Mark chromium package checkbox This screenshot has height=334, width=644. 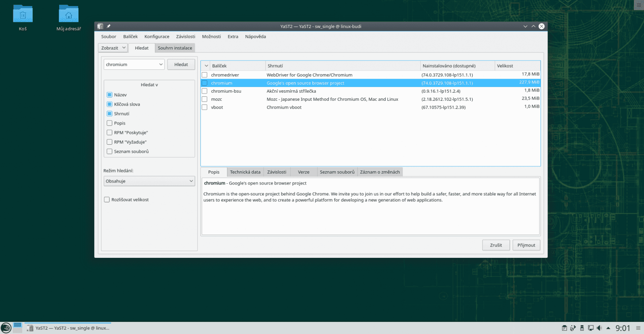[x=204, y=83]
